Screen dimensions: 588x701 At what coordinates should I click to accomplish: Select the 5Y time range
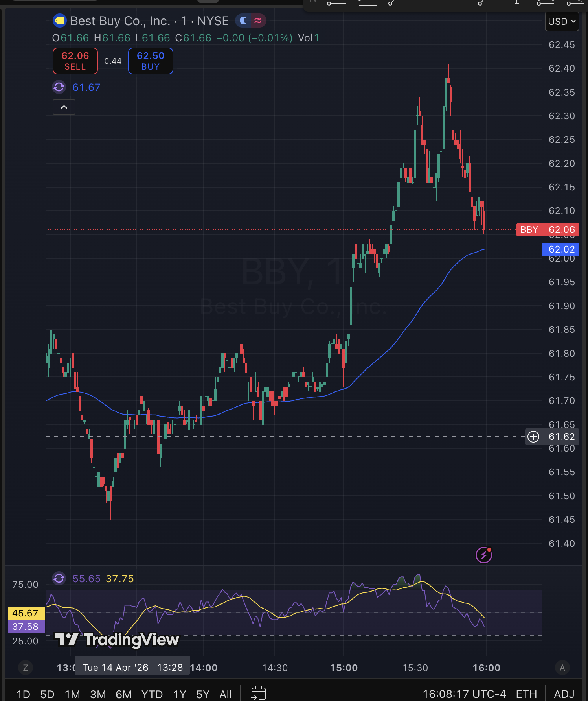point(203,694)
